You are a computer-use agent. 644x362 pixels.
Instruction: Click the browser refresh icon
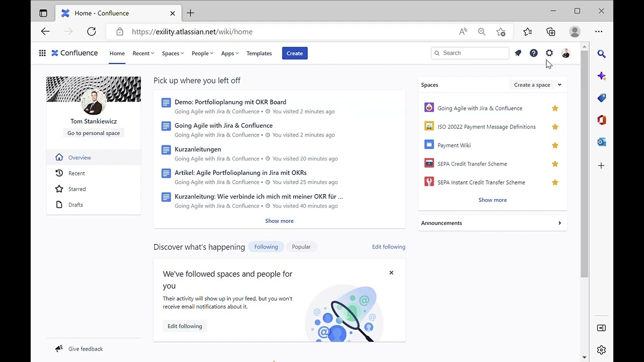92,32
